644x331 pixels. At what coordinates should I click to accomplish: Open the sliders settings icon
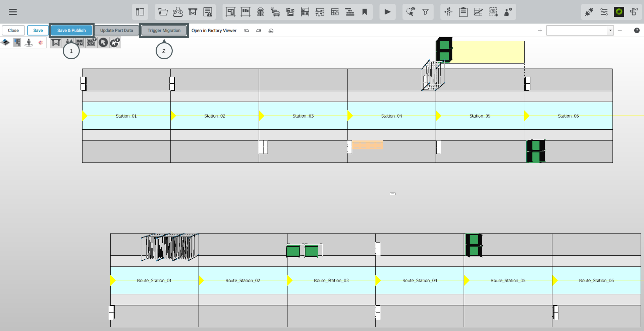tap(604, 12)
